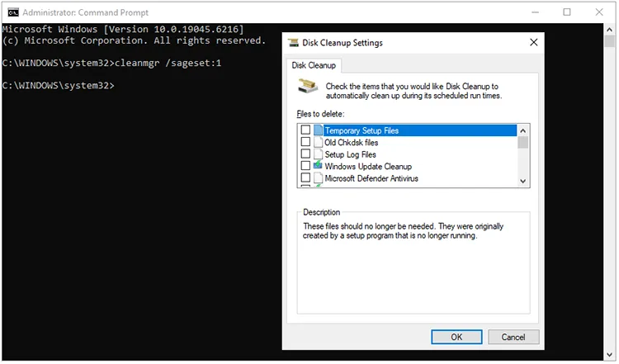Enable the Setup Log Files checkbox
This screenshot has height=364, width=619.
(x=306, y=154)
